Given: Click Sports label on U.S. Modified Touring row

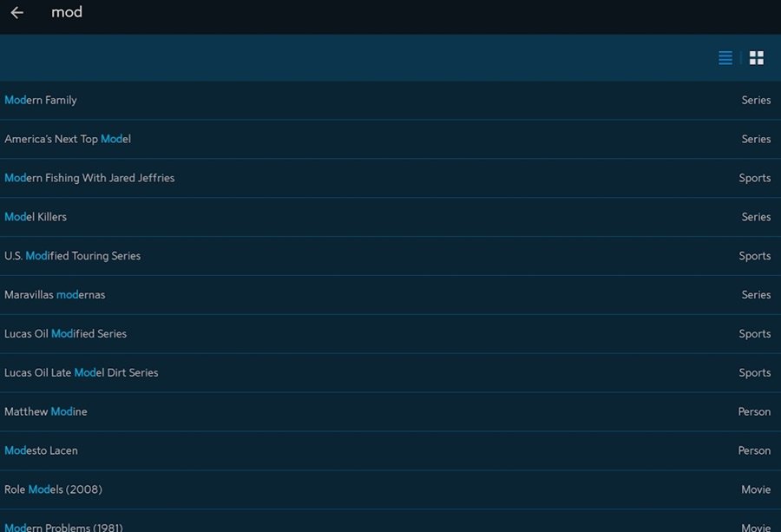Looking at the screenshot, I should (x=755, y=256).
